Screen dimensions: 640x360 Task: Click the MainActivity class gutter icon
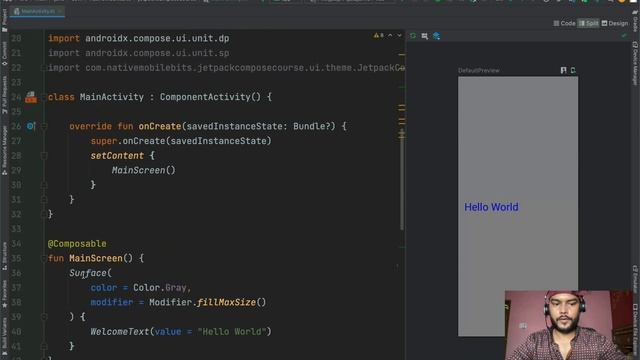coord(31,97)
